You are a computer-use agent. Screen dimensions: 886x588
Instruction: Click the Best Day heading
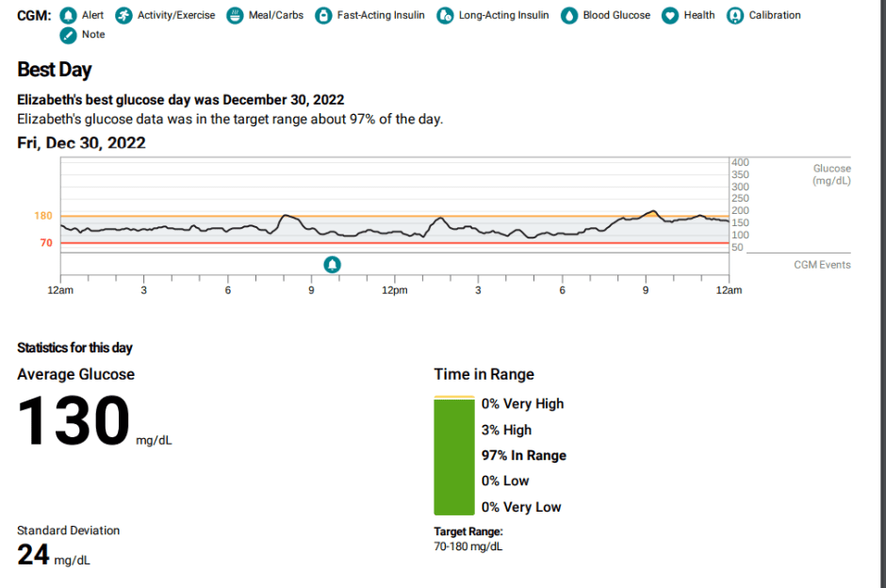click(x=55, y=70)
